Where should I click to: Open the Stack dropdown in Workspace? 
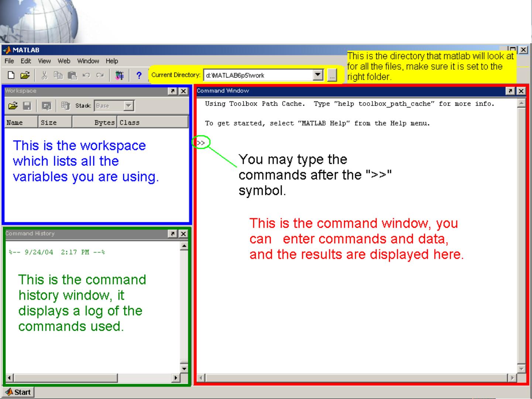(128, 106)
